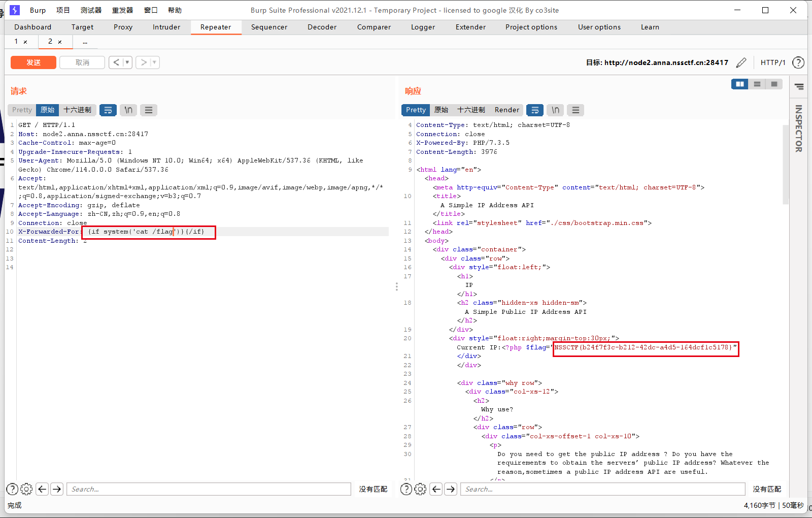Switch response view to Pretty
This screenshot has height=518, width=812.
point(416,110)
